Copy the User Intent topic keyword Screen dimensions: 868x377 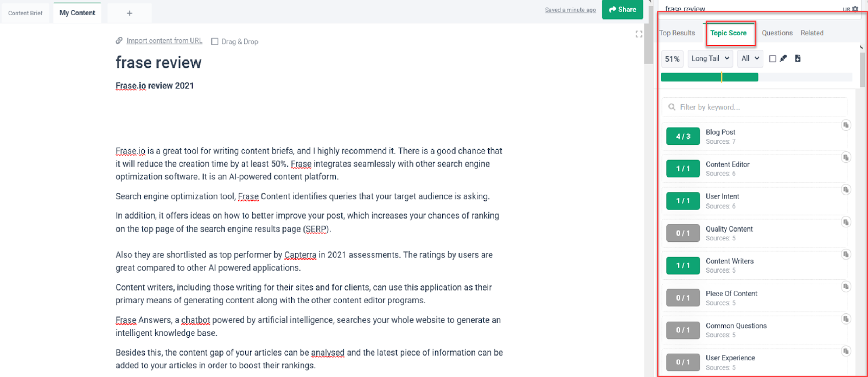(x=846, y=190)
